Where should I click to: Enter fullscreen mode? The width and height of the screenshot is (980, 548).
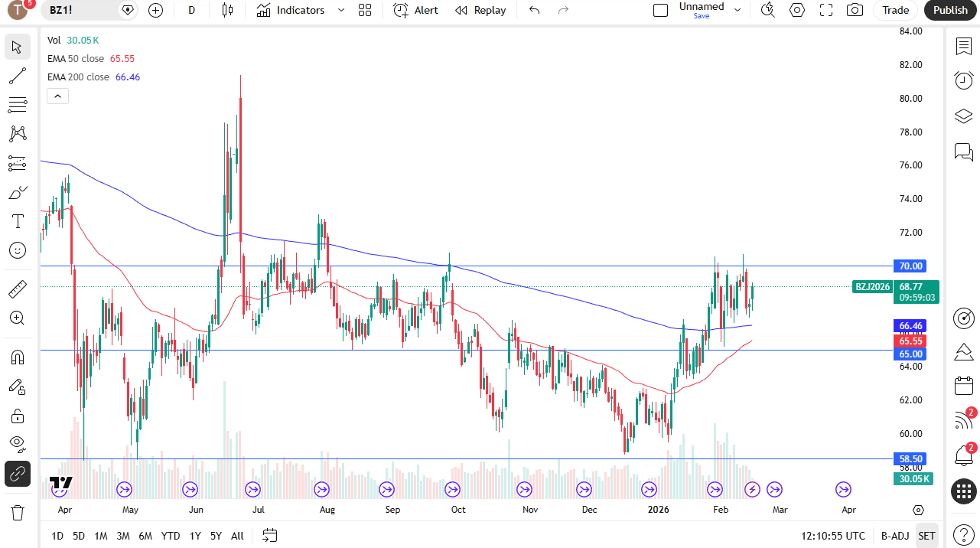(x=826, y=10)
